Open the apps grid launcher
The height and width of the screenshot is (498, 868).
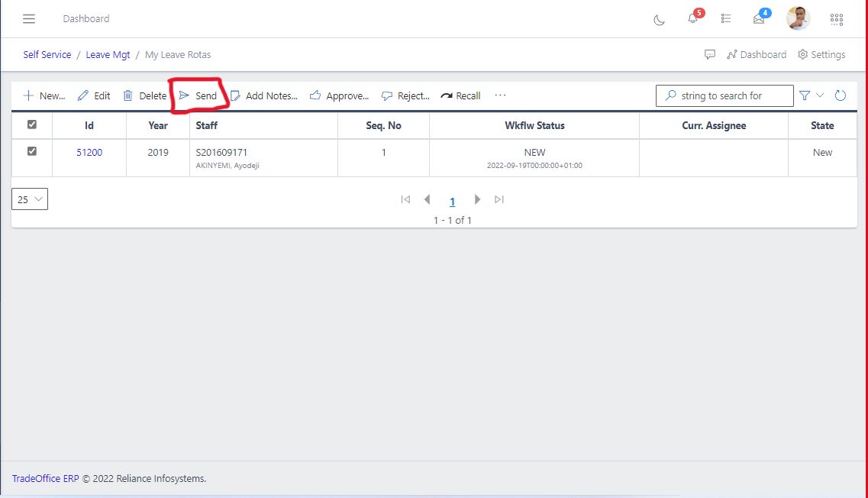pyautogui.click(x=837, y=19)
